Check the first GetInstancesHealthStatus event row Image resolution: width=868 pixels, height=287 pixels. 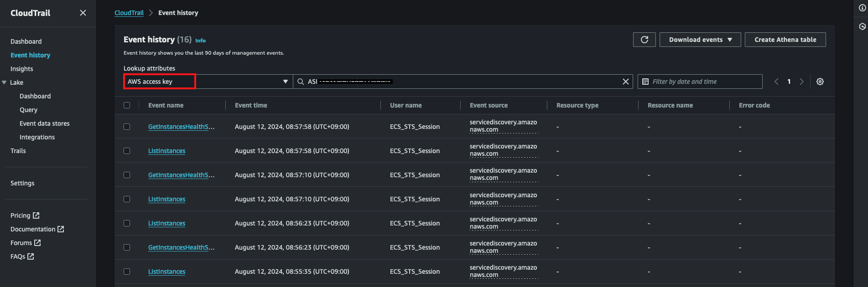click(127, 127)
